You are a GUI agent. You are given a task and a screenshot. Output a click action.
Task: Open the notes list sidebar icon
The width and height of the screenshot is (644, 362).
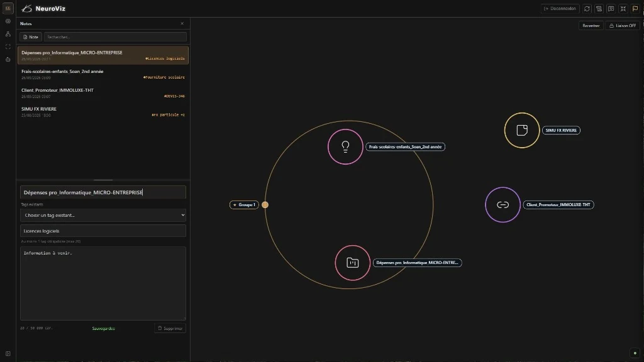click(8, 8)
